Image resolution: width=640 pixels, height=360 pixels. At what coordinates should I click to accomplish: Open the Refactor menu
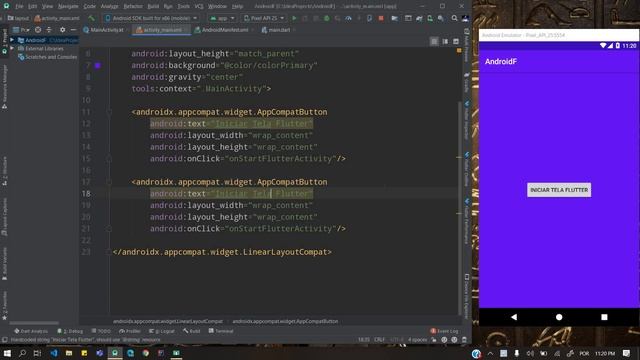(x=133, y=6)
